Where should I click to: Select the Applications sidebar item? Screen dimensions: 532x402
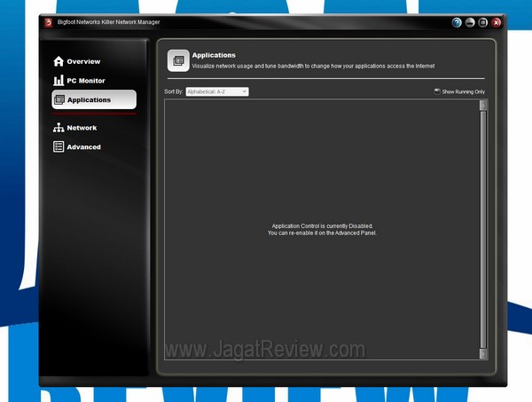[94, 99]
